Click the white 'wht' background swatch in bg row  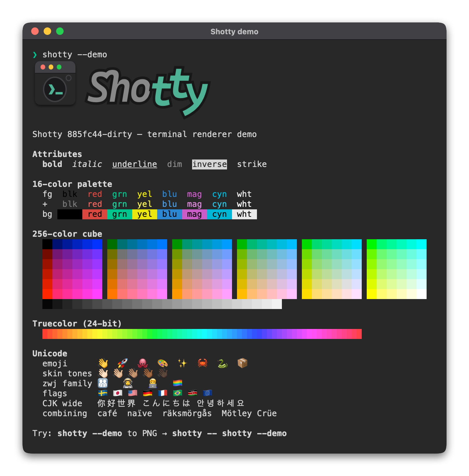click(x=244, y=214)
